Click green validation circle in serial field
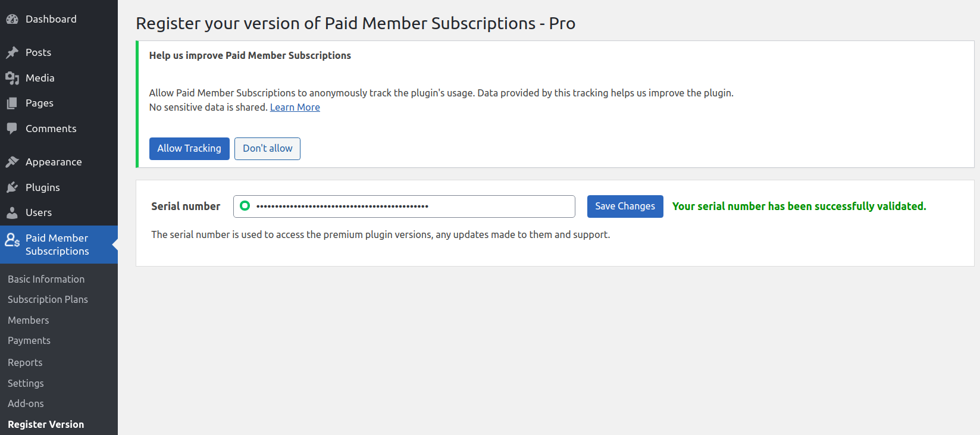Screen dimensions: 980x435 pos(245,206)
